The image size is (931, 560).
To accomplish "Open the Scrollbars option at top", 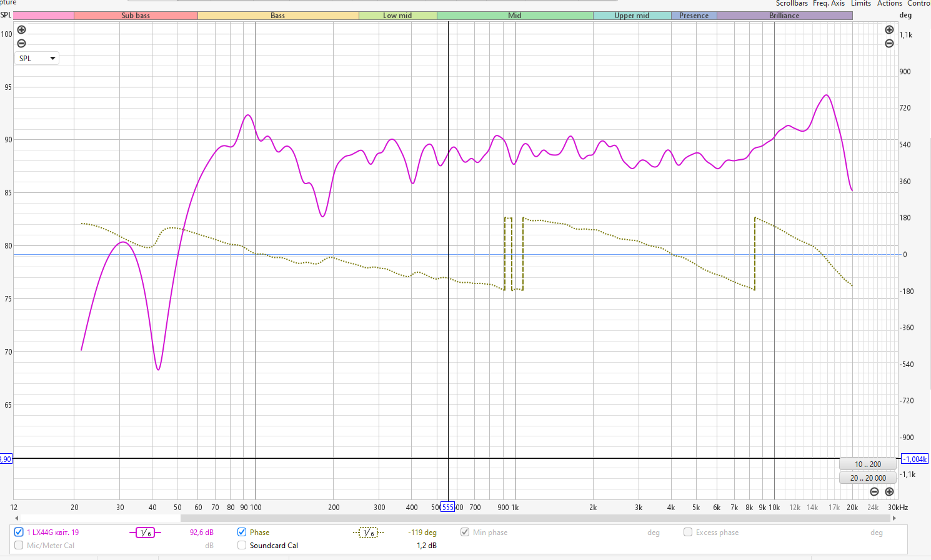I will click(x=792, y=3).
